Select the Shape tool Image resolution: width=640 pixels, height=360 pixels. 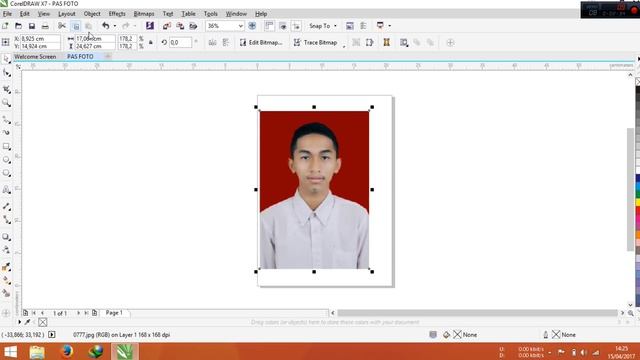click(x=6, y=73)
